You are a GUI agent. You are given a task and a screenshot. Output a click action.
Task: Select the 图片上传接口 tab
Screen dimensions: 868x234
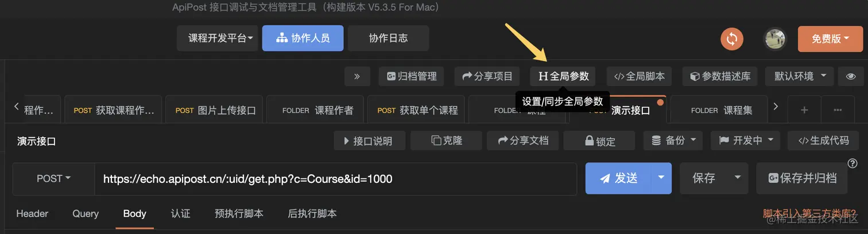pos(216,110)
